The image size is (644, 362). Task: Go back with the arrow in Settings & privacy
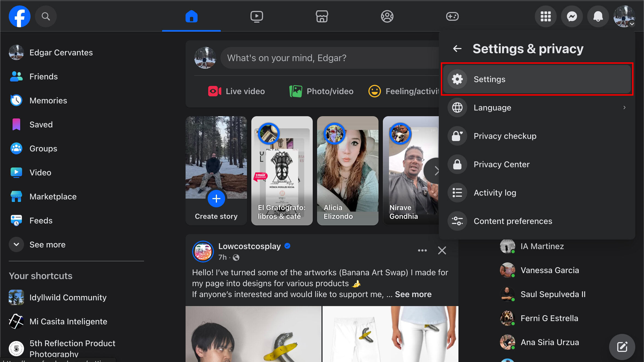(457, 49)
